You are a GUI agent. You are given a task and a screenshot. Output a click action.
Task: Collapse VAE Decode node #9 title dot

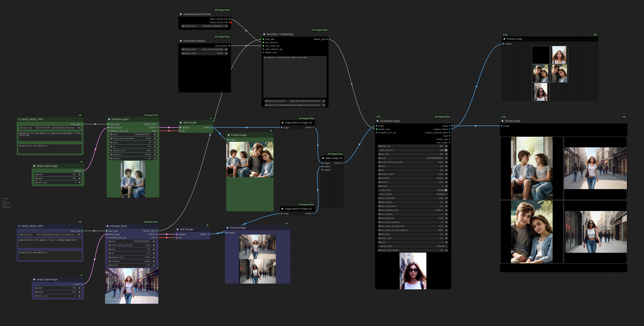[x=177, y=229]
